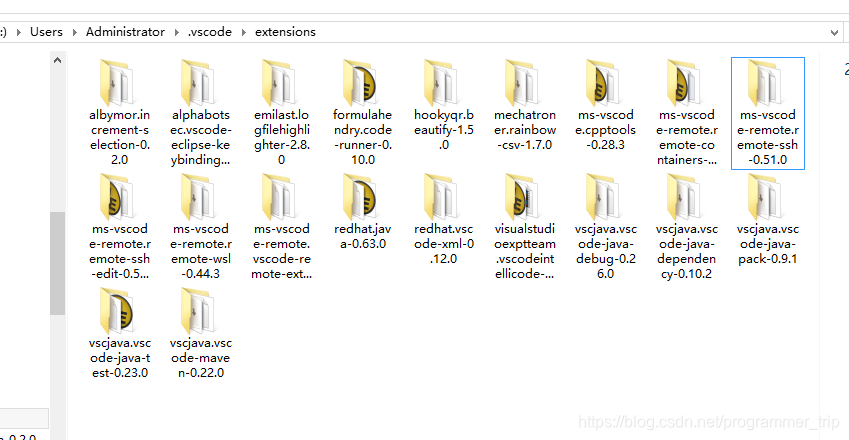Select the remote-wsl-0.44.3 folder icon
849x440 pixels.
[199, 197]
